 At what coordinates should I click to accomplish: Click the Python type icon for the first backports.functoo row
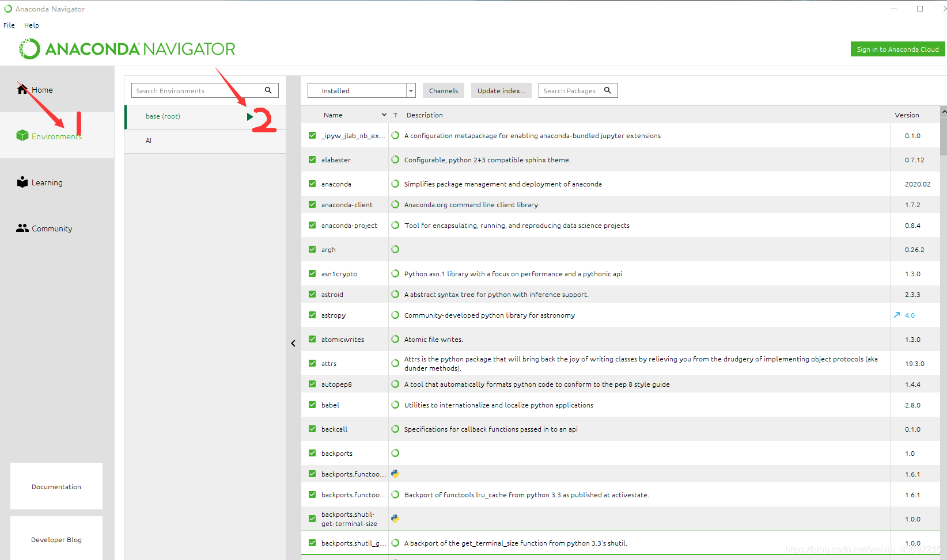[x=395, y=474]
